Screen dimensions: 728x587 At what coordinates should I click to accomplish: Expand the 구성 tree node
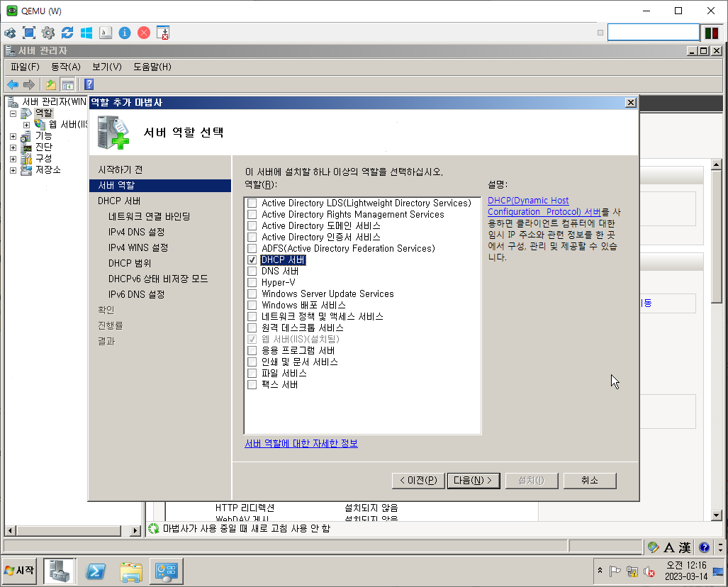pyautogui.click(x=13, y=159)
